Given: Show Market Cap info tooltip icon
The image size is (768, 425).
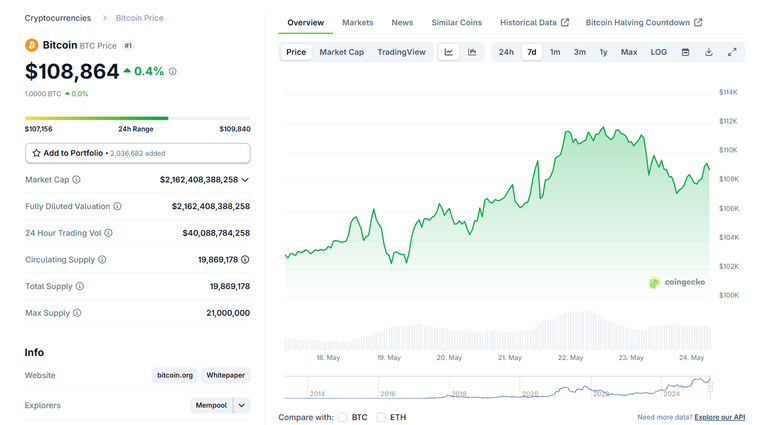Looking at the screenshot, I should pos(76,180).
